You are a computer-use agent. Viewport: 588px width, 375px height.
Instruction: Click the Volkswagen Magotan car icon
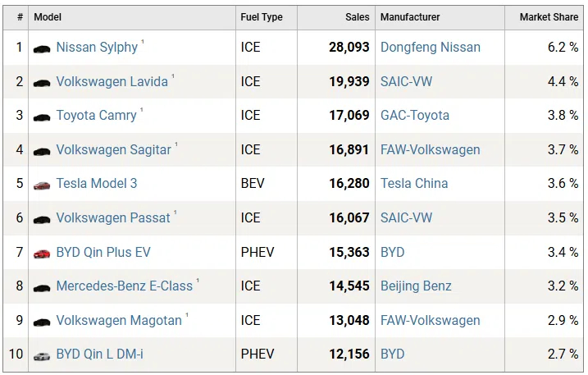42,322
